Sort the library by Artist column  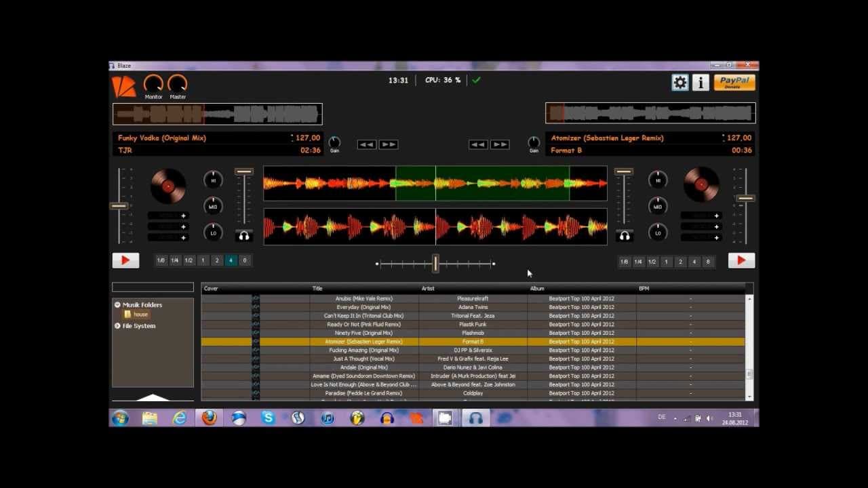tap(428, 289)
